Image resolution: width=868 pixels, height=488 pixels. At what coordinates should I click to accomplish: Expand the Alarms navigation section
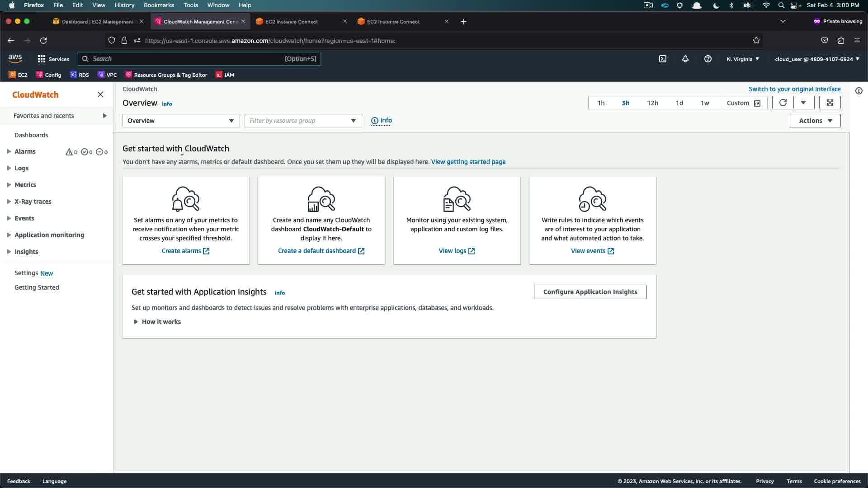tap(9, 151)
